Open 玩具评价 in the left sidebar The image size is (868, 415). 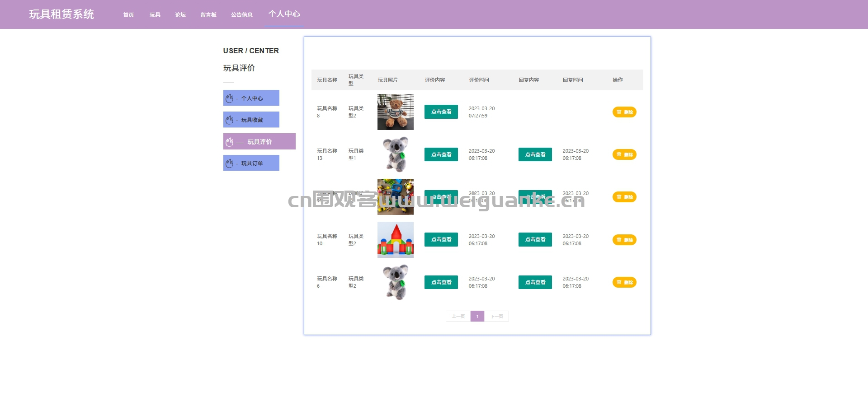pyautogui.click(x=259, y=141)
